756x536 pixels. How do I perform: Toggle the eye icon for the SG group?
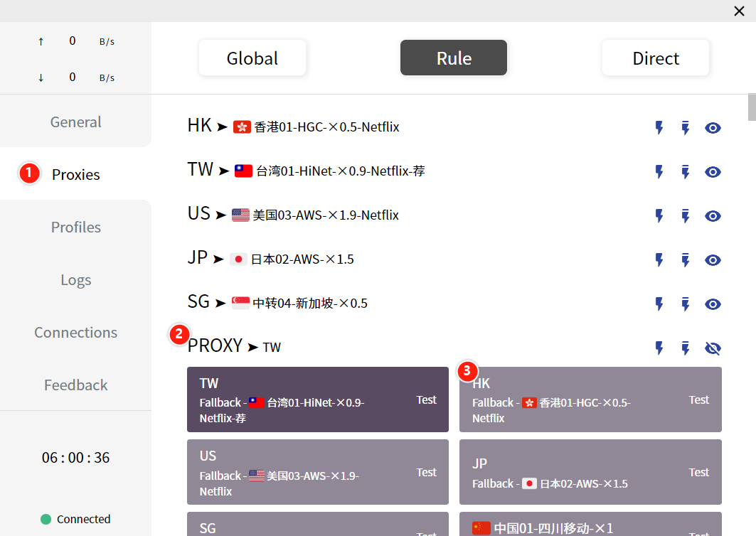pyautogui.click(x=713, y=304)
